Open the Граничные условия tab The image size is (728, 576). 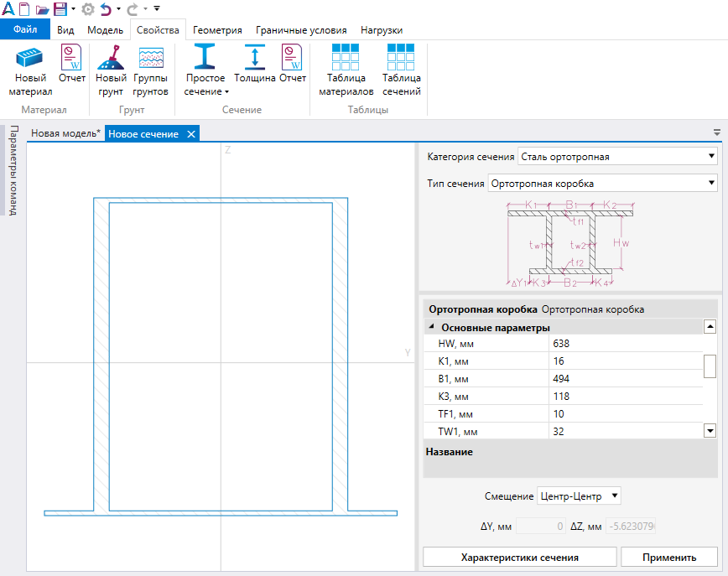coord(301,30)
